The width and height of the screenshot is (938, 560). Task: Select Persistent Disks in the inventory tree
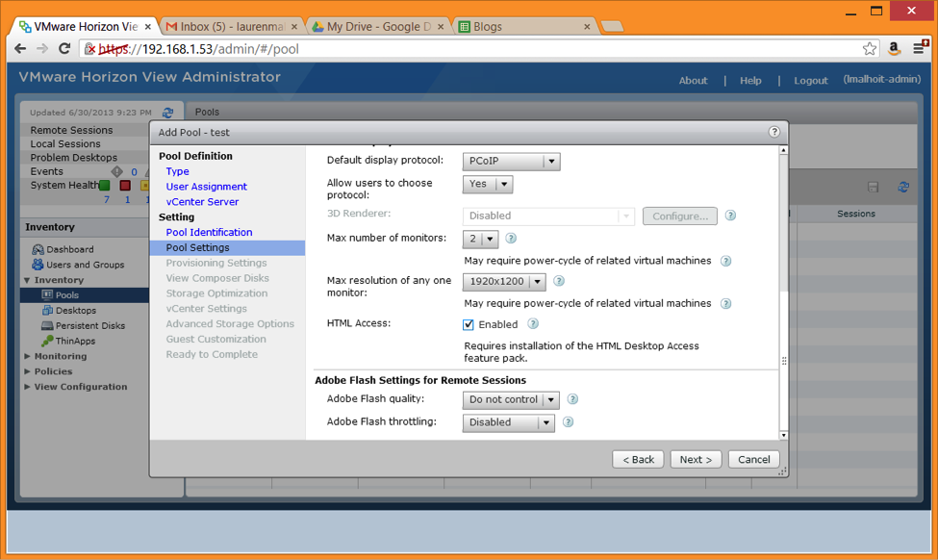coord(89,326)
